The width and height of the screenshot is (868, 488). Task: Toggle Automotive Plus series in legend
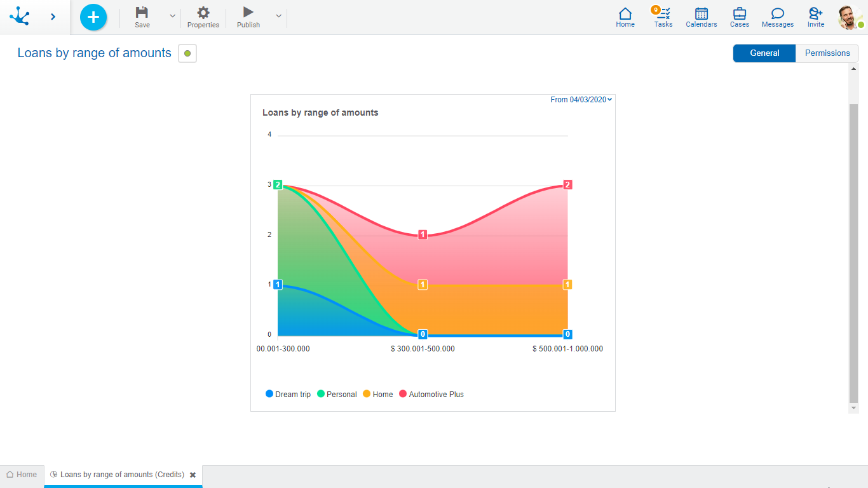(x=431, y=395)
